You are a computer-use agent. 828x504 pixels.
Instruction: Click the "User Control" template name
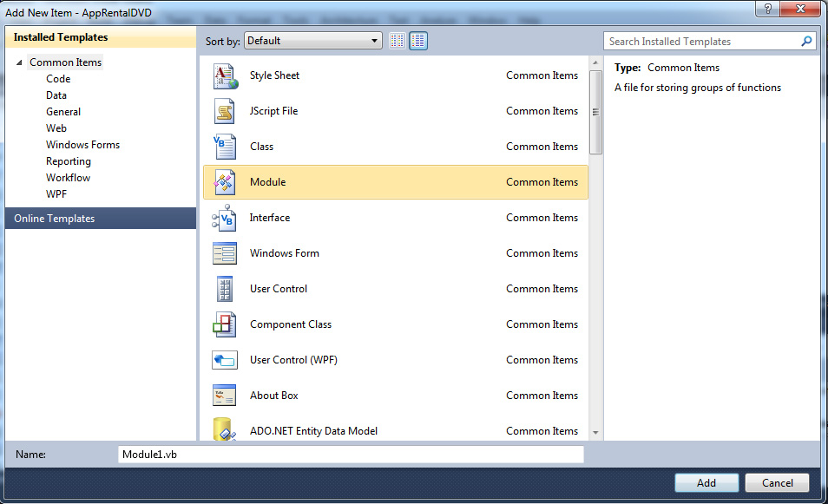(x=279, y=289)
